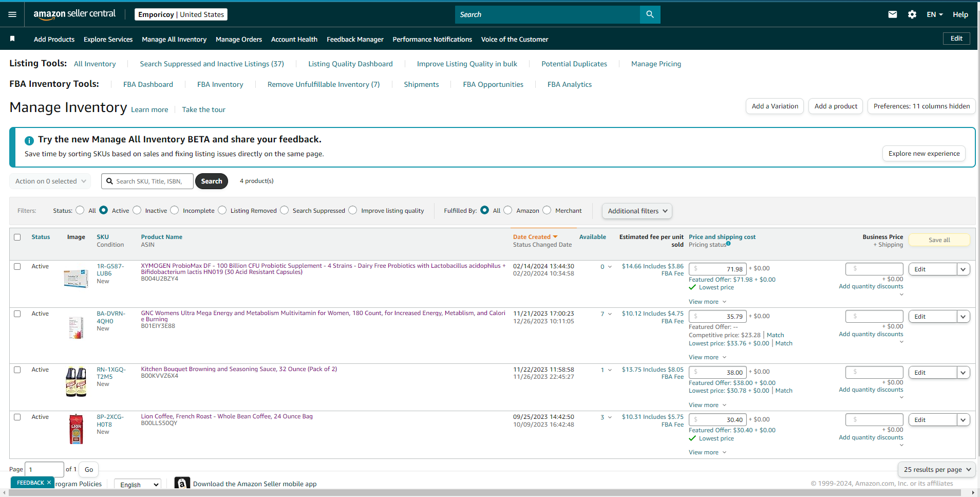Click Explore new experience button
Image resolution: width=980 pixels, height=497 pixels.
pyautogui.click(x=924, y=153)
